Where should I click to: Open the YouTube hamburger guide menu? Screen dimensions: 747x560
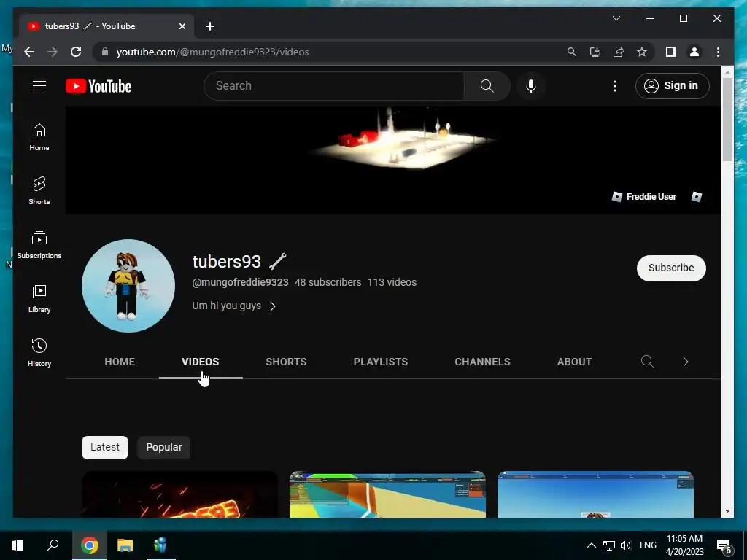[x=39, y=86]
